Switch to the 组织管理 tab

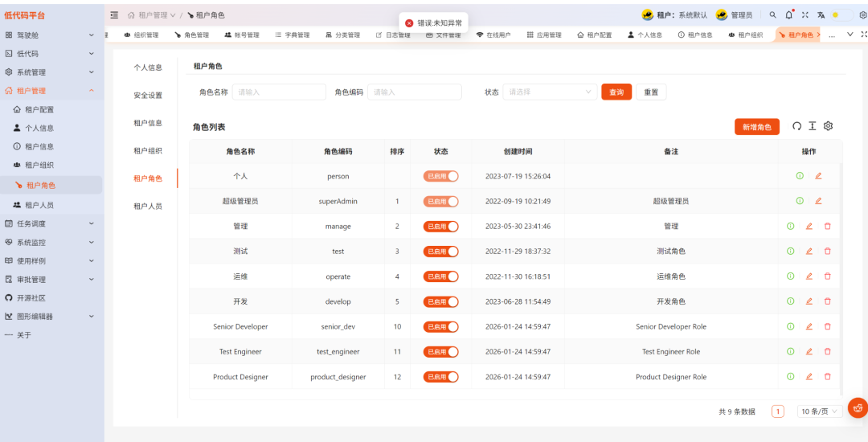coord(141,35)
